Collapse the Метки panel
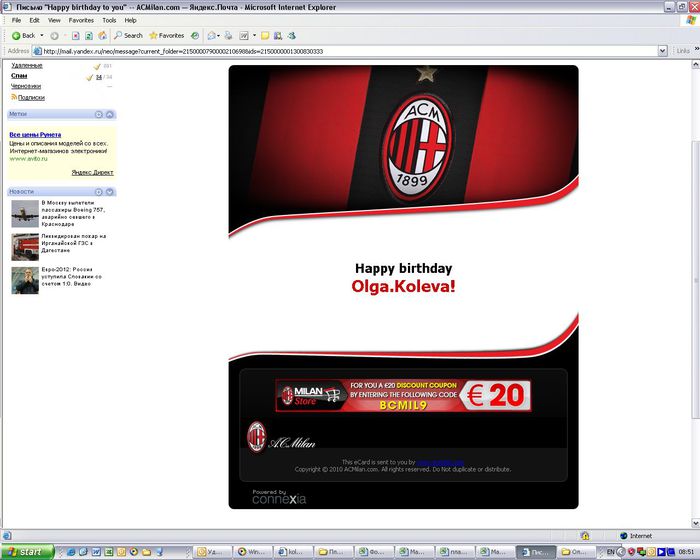700x560 pixels. click(109, 114)
